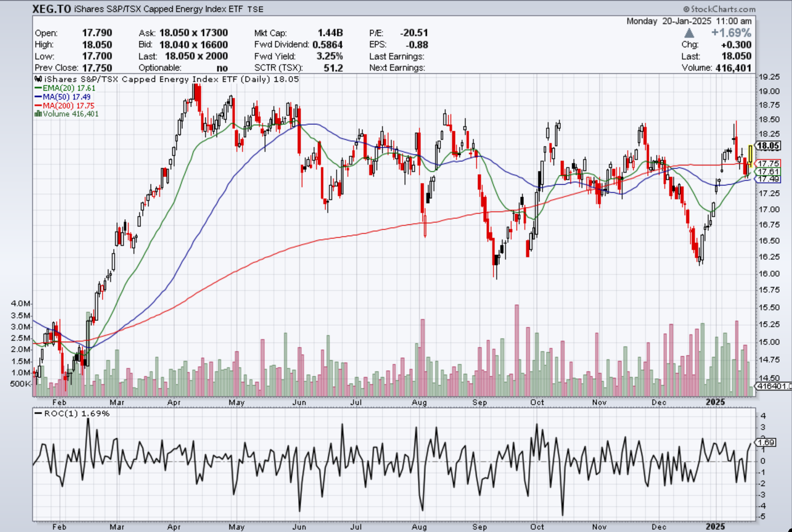Click the Oct label under the ROC panel
792x532 pixels.
[x=537, y=527]
